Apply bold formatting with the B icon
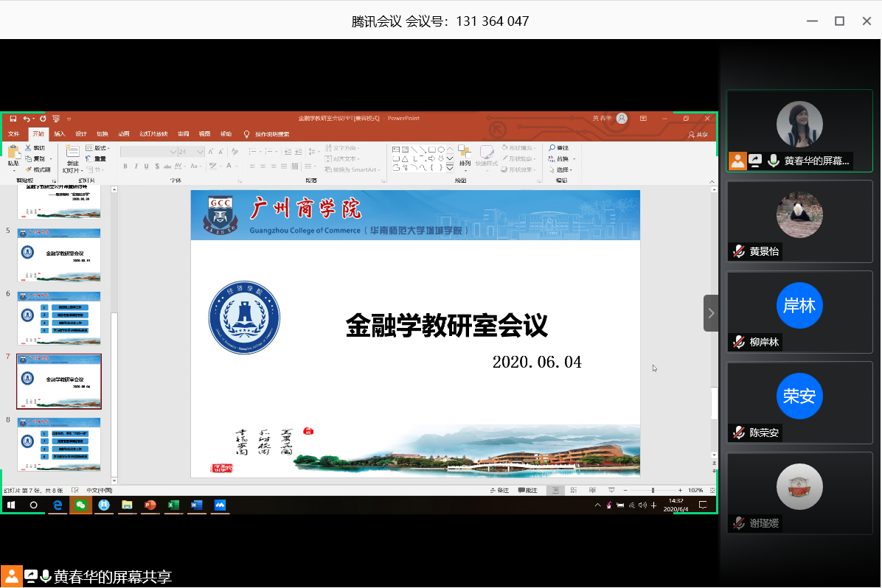 coord(126,167)
